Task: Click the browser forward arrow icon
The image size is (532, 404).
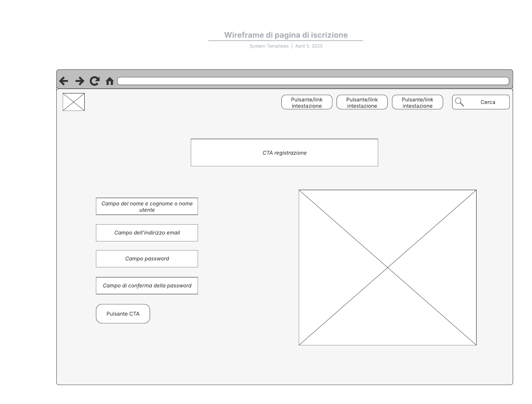Action: tap(80, 81)
